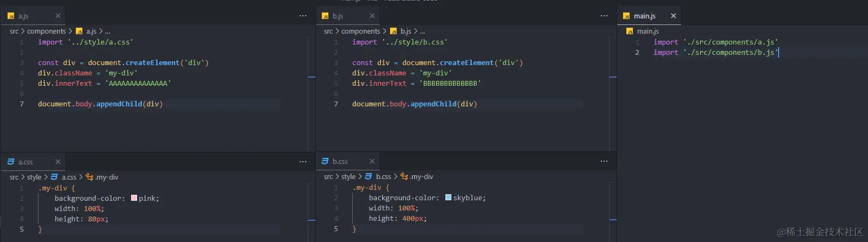Close the a.js tab
The image size is (868, 242).
click(x=58, y=16)
